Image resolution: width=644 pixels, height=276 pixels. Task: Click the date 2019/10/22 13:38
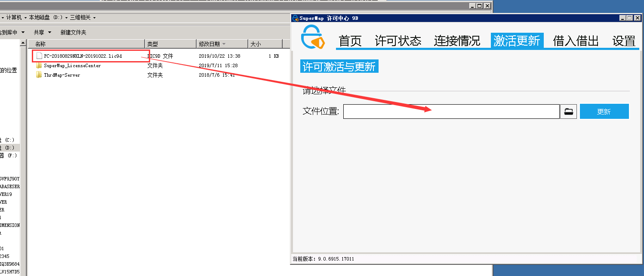(x=219, y=56)
